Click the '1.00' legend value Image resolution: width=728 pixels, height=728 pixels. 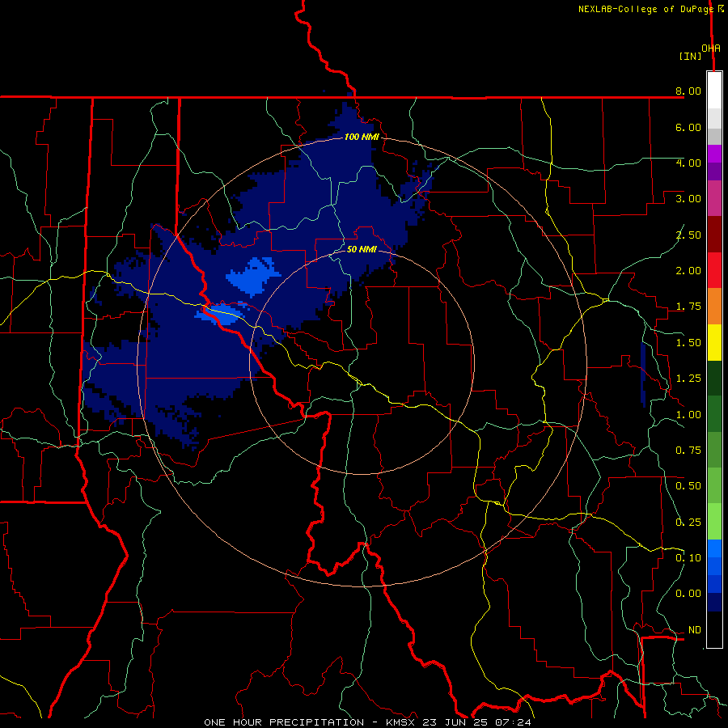[688, 415]
